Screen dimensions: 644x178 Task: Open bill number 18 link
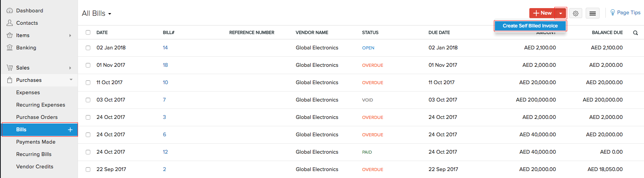tap(165, 65)
